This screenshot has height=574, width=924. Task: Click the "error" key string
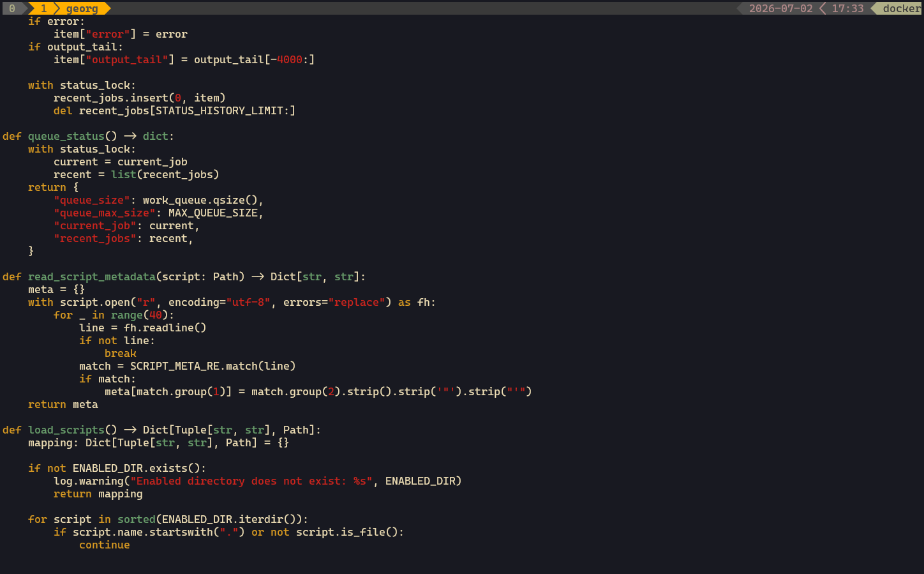coord(108,34)
